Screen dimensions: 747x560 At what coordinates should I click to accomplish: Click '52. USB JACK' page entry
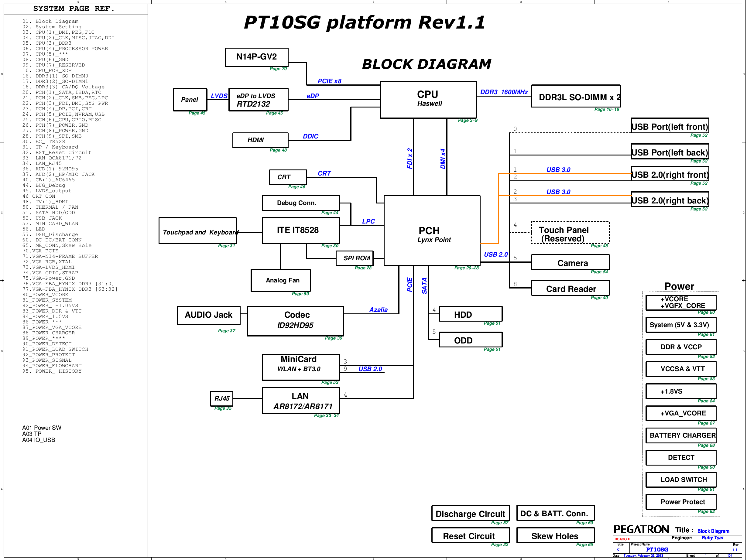click(42, 218)
